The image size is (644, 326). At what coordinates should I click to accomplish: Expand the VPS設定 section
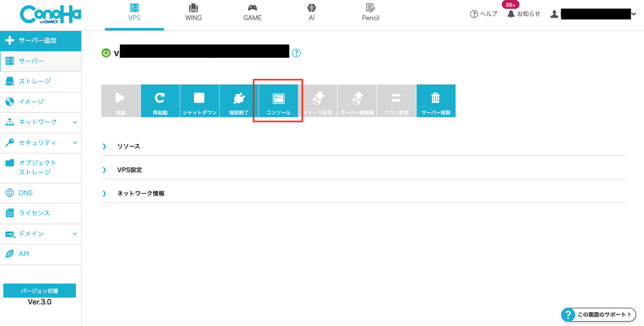tap(129, 170)
